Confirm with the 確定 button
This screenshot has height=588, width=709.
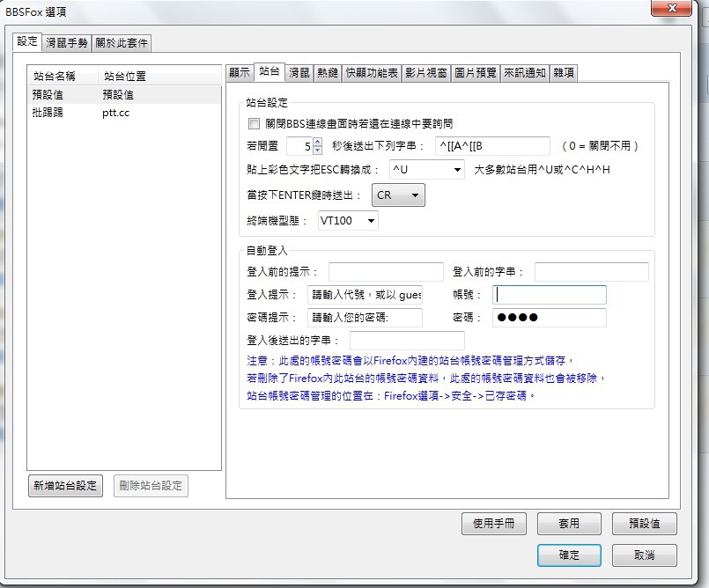[x=569, y=555]
